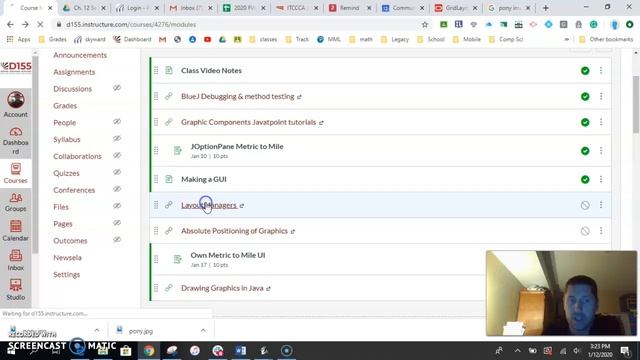The height and width of the screenshot is (360, 640).
Task: Open Assignments in course navigation
Action: coord(74,72)
